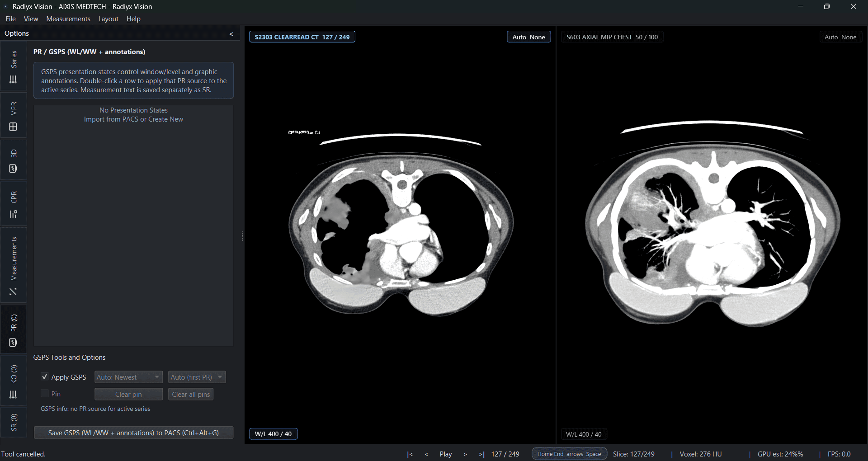Click the GPU est: 24%% status
The image size is (868, 461).
click(780, 454)
